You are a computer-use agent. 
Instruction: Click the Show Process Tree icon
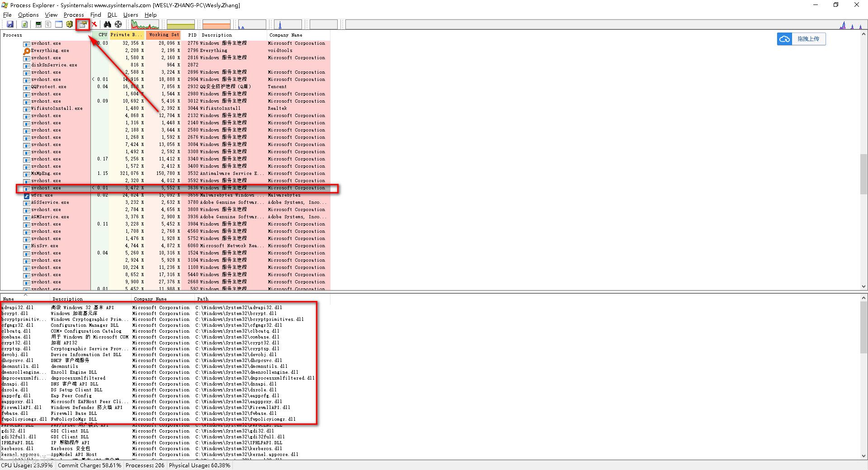point(48,24)
